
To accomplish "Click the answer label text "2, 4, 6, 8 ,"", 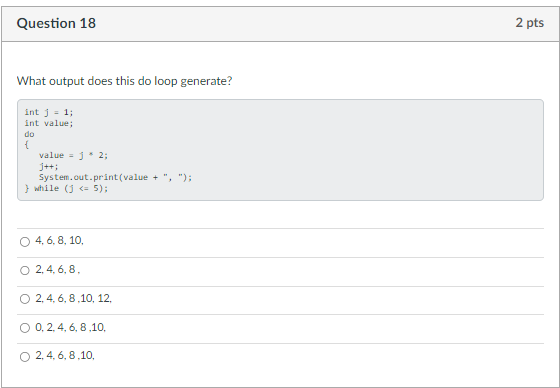I will pyautogui.click(x=58, y=269).
